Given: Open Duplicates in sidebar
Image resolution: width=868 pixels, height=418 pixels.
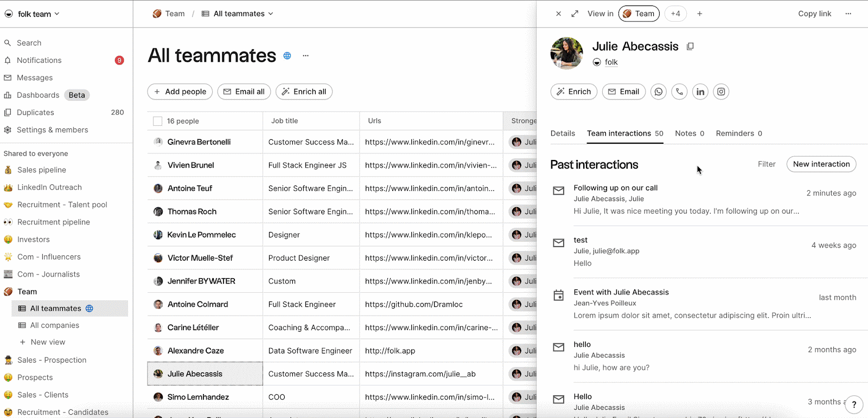Looking at the screenshot, I should [35, 112].
